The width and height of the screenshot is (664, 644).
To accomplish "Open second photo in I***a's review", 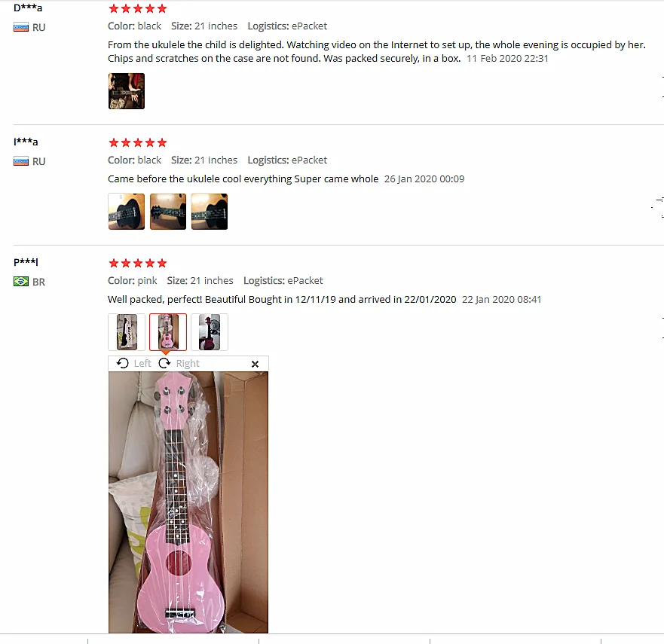I will pyautogui.click(x=167, y=212).
